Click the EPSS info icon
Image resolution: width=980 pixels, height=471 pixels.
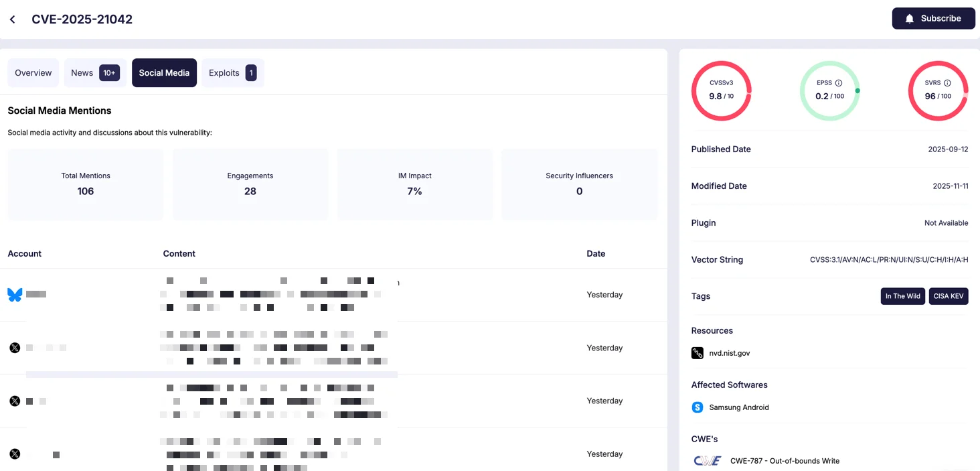tap(839, 83)
